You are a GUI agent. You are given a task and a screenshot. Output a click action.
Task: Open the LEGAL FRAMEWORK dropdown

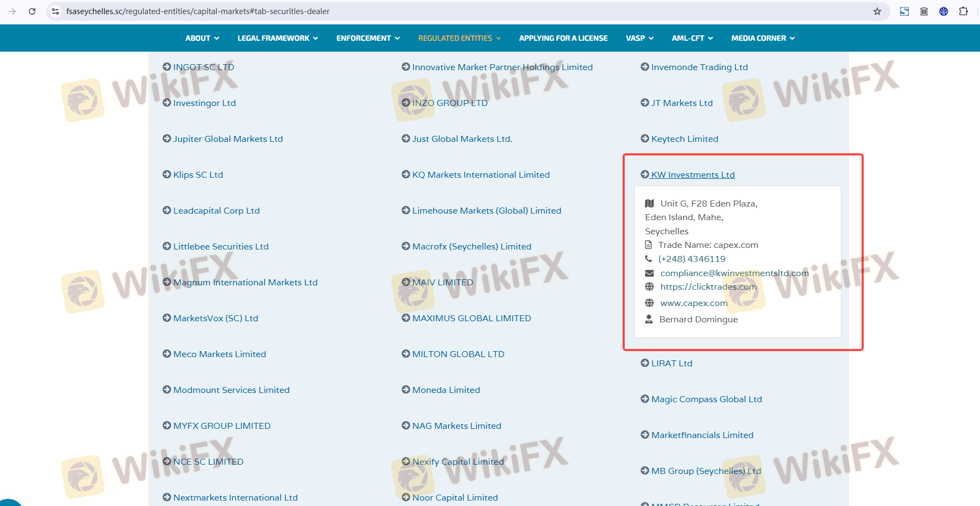tap(278, 38)
